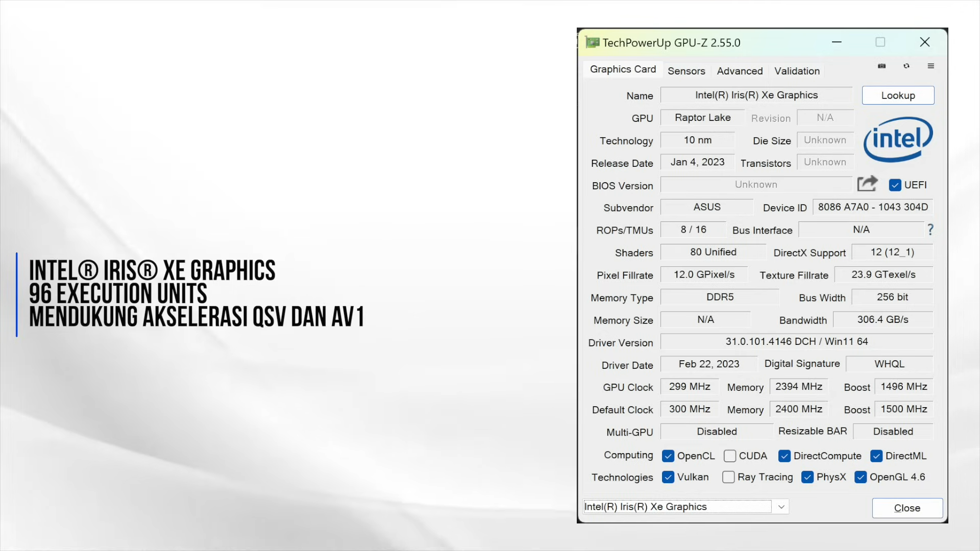Open the Advanced tab
This screenshot has height=551, width=980.
tap(740, 71)
